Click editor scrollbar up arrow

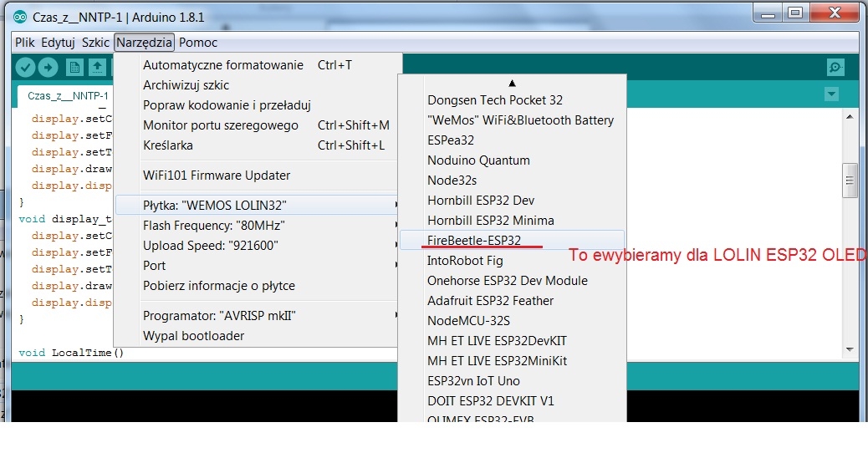click(850, 117)
